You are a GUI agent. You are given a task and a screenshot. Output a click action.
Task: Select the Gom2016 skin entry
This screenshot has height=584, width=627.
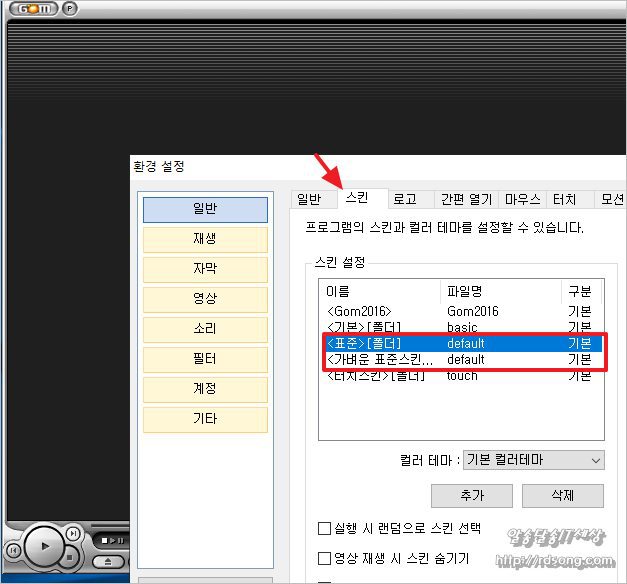(x=360, y=312)
